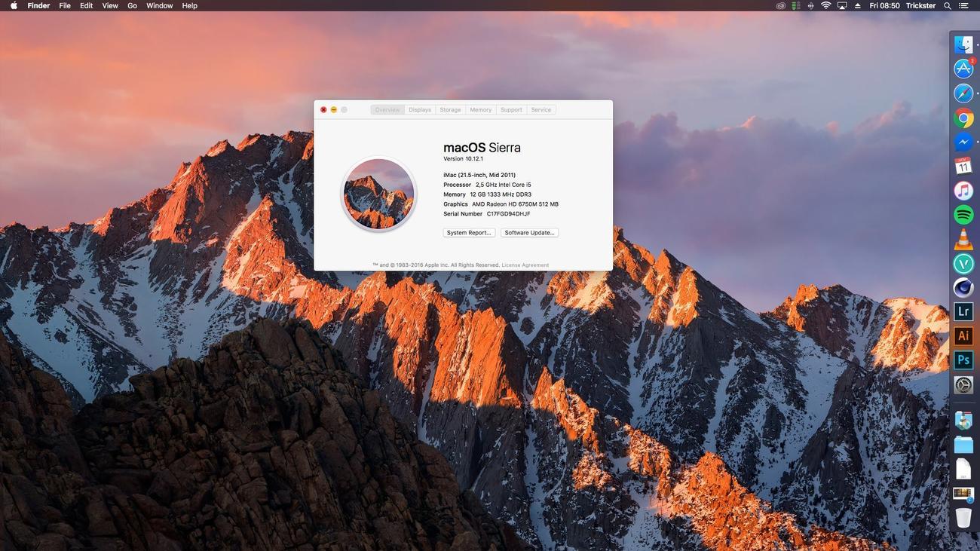Open the Help menu
Viewport: 980px width, 551px height.
pos(190,5)
